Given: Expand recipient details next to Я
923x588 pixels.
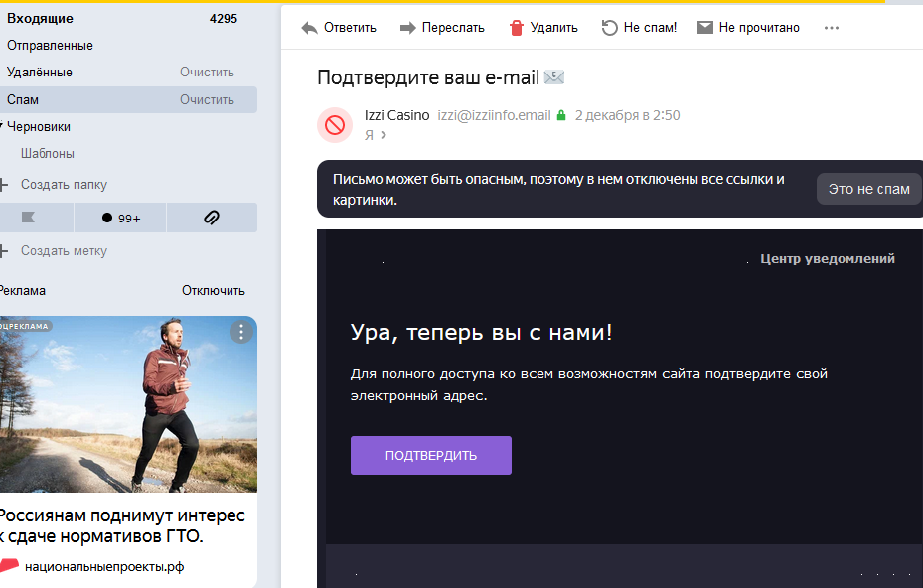Looking at the screenshot, I should [x=384, y=135].
